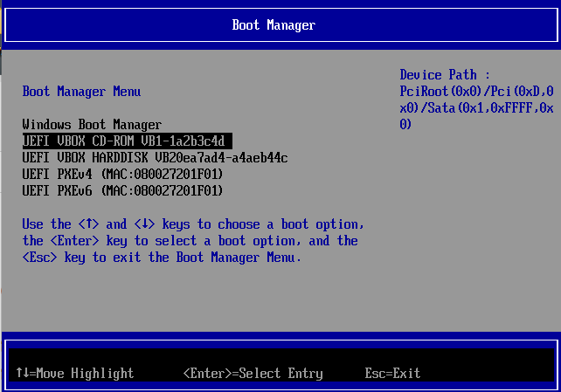
Task: Click the Esc=Exit hint
Action: tap(392, 373)
